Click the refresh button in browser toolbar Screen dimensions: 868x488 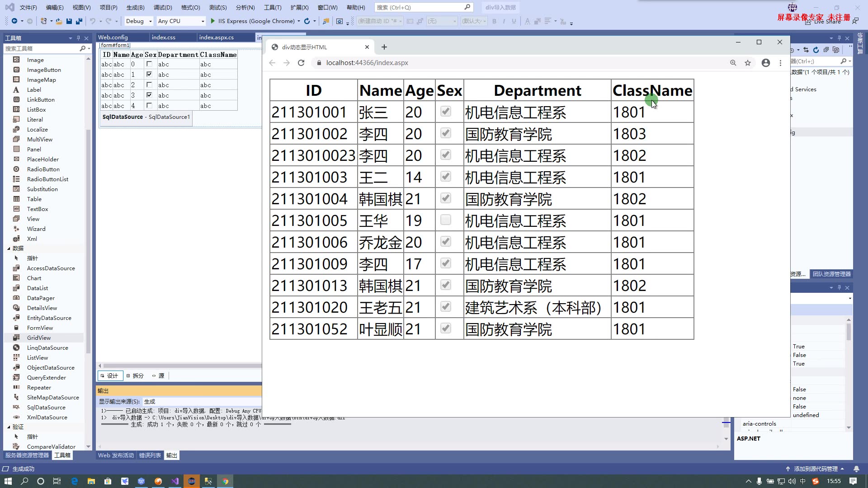pyautogui.click(x=301, y=62)
